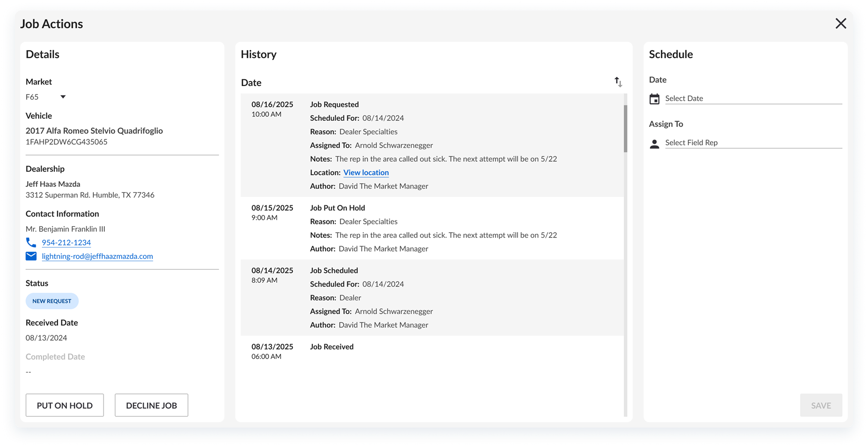
Task: Close the Job Actions dialog
Action: [840, 23]
